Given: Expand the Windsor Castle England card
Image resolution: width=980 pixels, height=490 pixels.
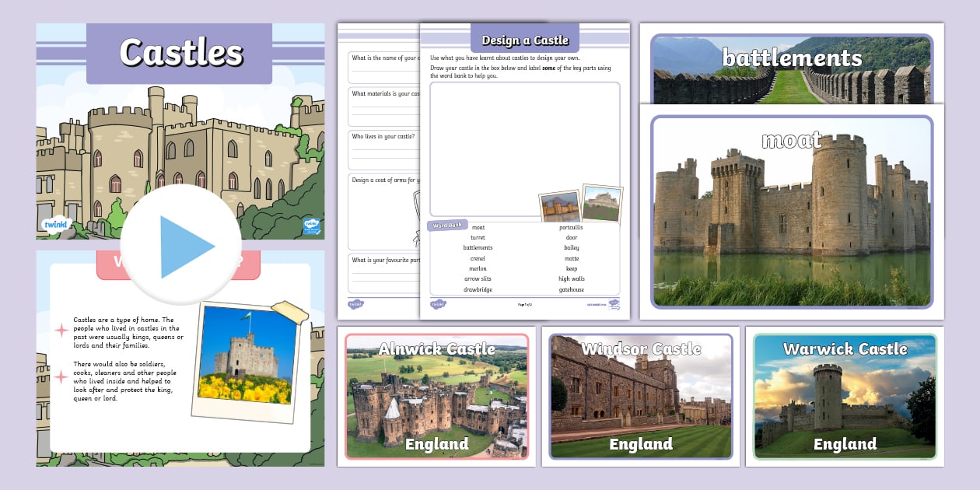Looking at the screenshot, I should pyautogui.click(x=641, y=397).
